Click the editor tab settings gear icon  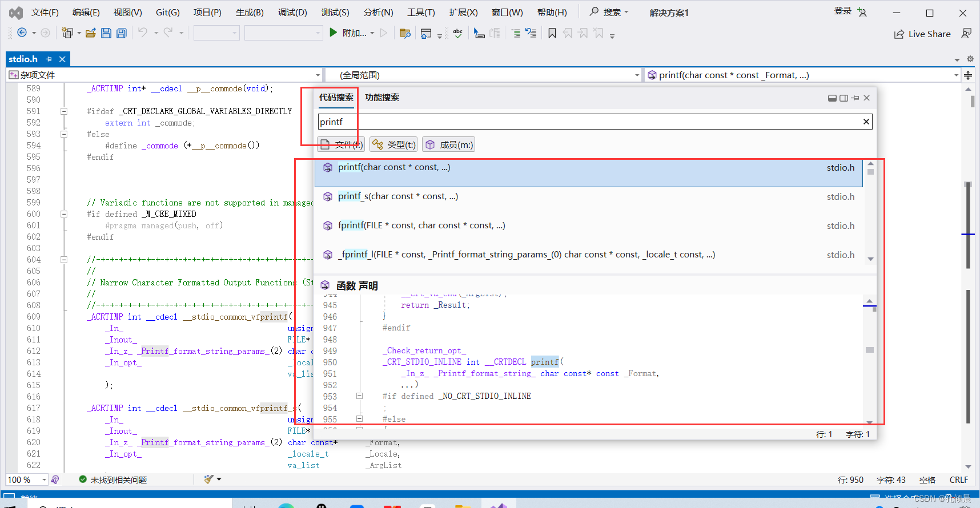tap(970, 59)
